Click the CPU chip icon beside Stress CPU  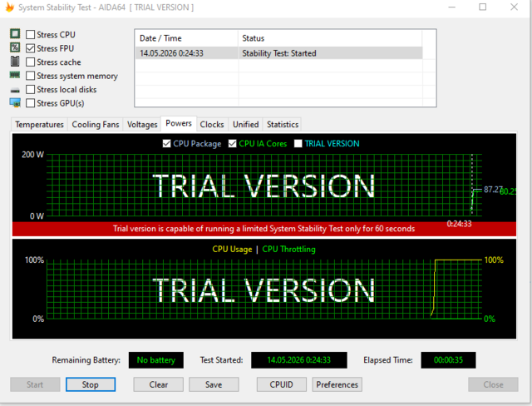15,33
